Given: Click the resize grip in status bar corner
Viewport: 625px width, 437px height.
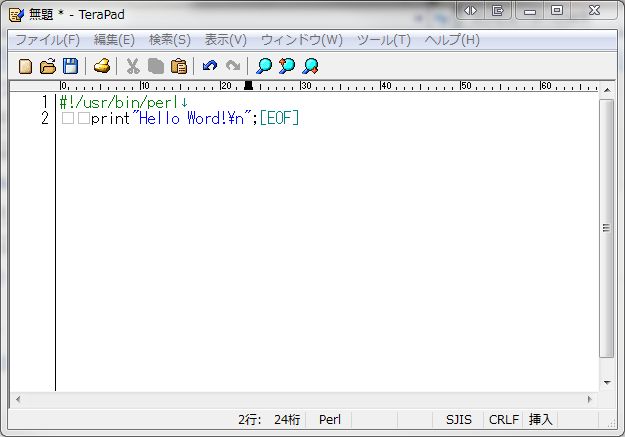Looking at the screenshot, I should click(611, 423).
